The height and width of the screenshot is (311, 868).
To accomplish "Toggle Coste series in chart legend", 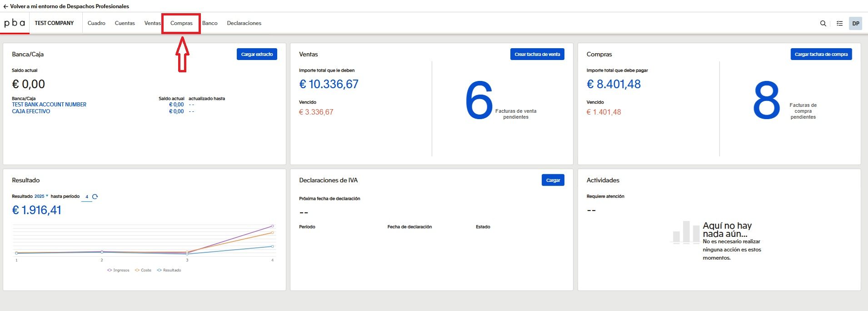I will point(143,270).
